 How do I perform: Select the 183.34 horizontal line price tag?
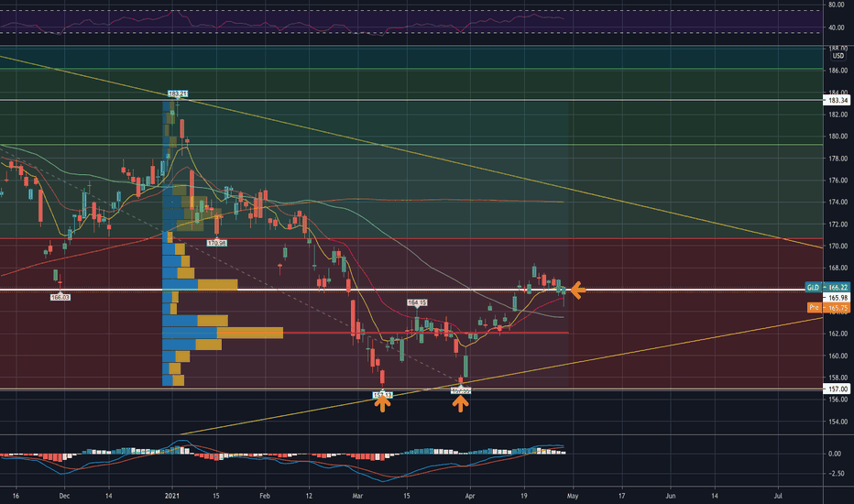pyautogui.click(x=838, y=100)
